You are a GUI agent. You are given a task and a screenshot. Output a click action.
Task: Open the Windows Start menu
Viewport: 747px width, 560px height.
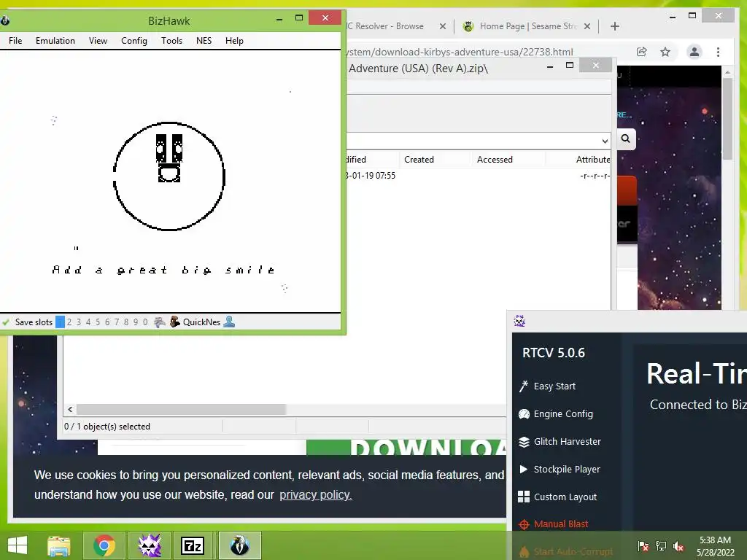tap(18, 545)
